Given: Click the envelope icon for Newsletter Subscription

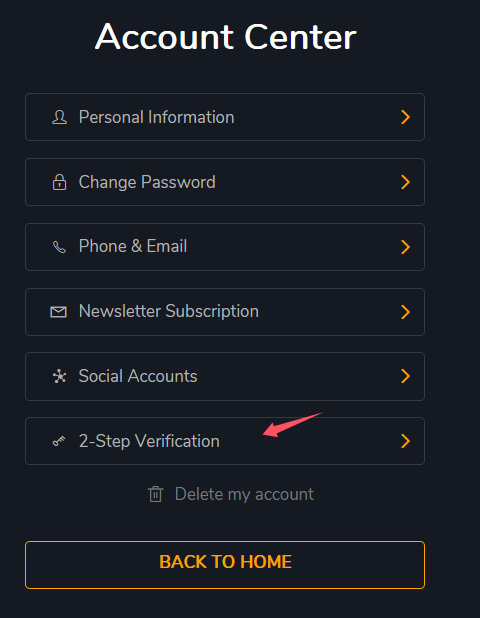Looking at the screenshot, I should point(58,312).
